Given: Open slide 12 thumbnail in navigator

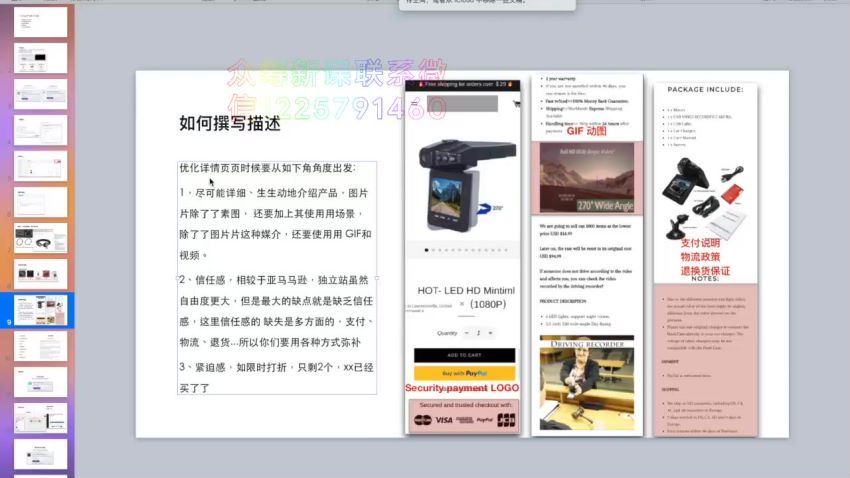Looking at the screenshot, I should [x=41, y=418].
